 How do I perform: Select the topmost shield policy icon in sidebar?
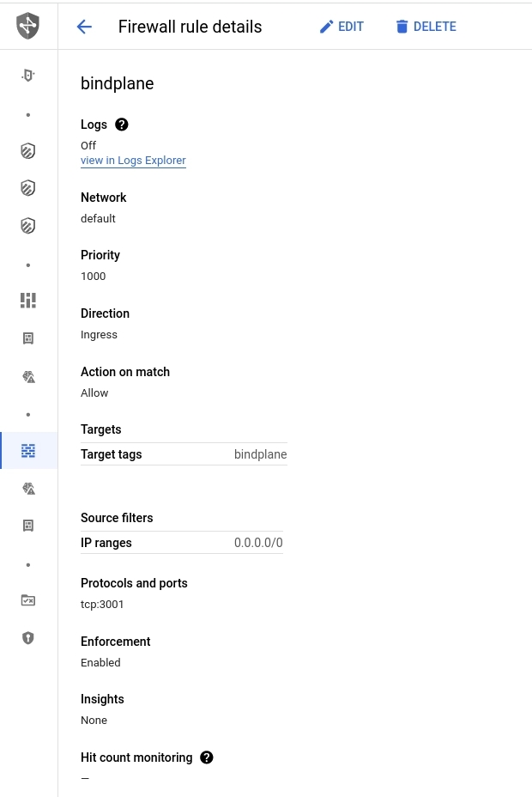(x=27, y=150)
